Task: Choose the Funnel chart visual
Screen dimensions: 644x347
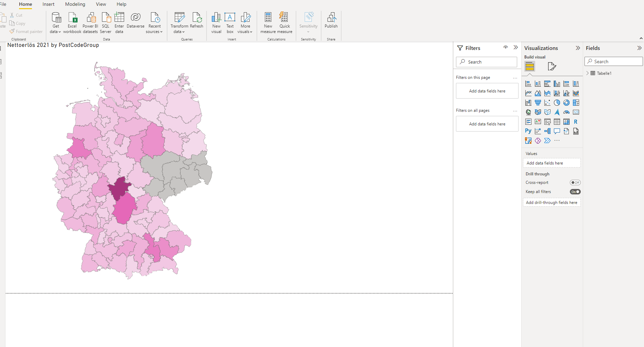Action: 538,103
